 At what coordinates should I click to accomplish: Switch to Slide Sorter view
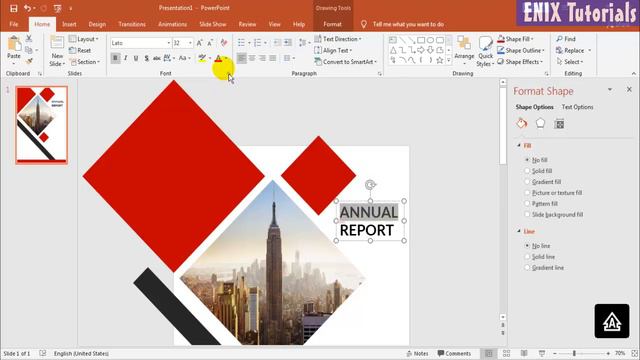pyautogui.click(x=507, y=353)
